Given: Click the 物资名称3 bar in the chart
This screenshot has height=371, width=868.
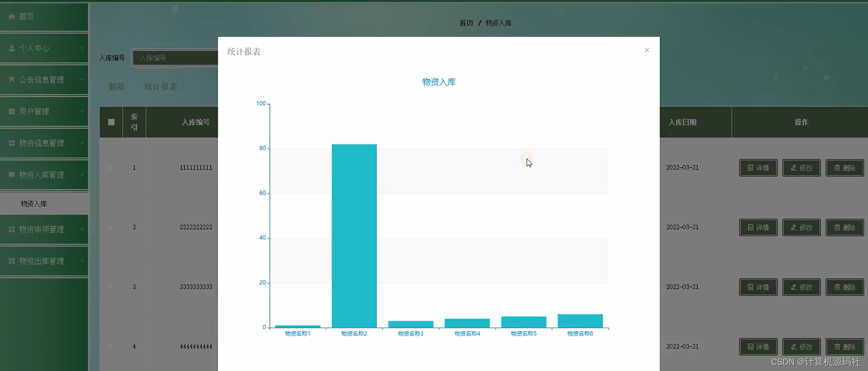Looking at the screenshot, I should pos(411,324).
